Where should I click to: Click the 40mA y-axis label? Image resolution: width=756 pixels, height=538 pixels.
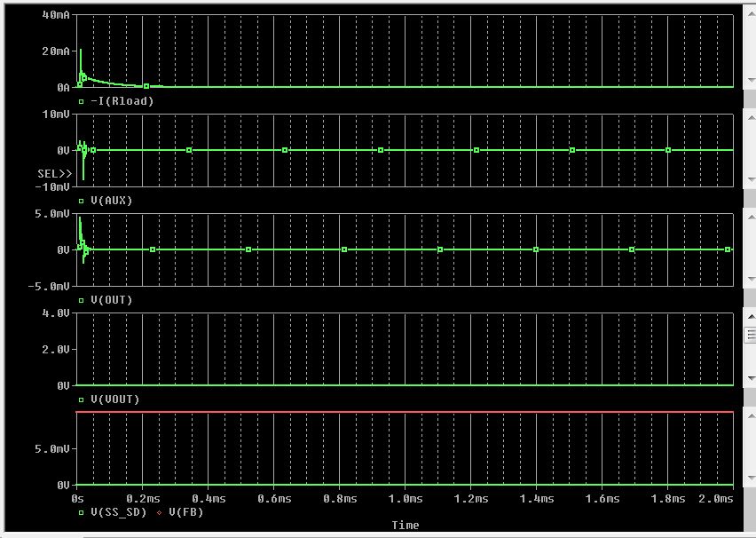(56, 15)
